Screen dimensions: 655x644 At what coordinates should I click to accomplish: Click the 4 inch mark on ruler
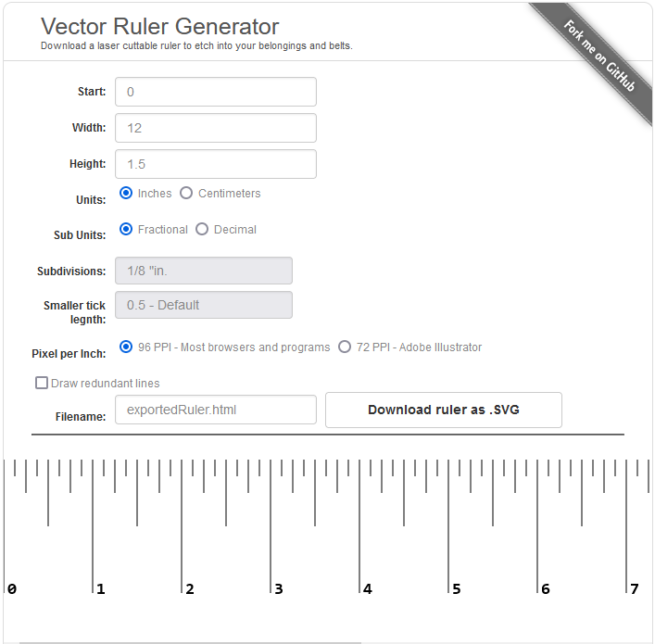(x=368, y=588)
